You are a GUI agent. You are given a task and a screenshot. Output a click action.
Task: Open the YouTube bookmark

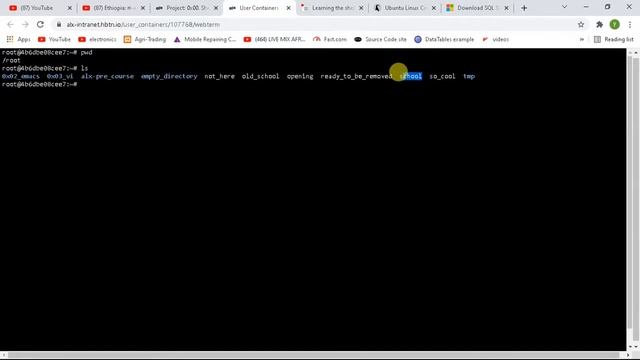tap(54, 40)
